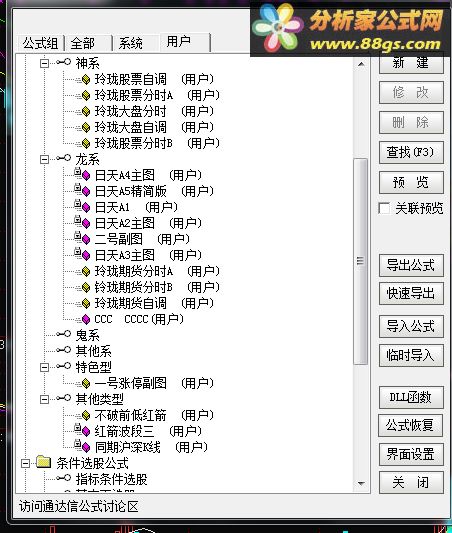Open the DLL函数 button
The image size is (452, 533).
411,397
